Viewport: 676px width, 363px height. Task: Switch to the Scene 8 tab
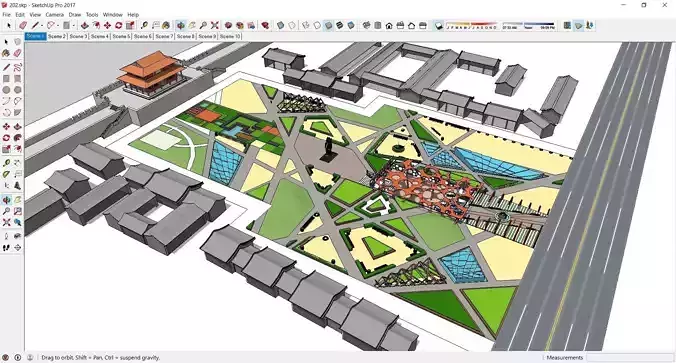(186, 36)
